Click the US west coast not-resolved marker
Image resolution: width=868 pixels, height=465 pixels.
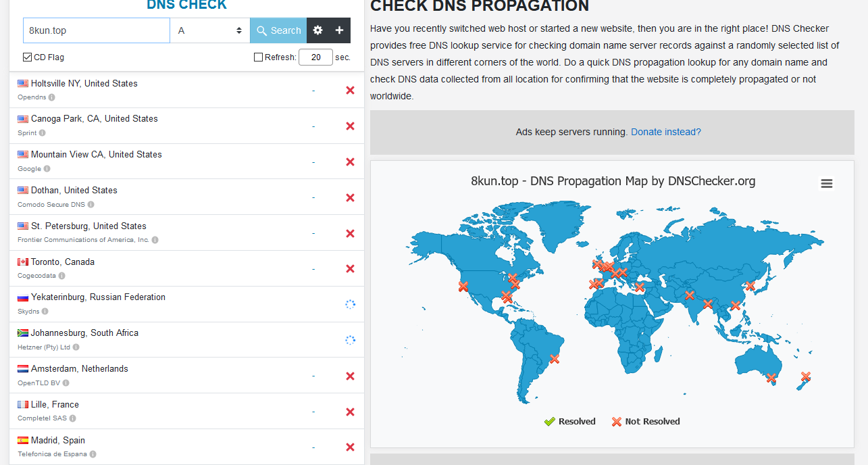pyautogui.click(x=463, y=287)
